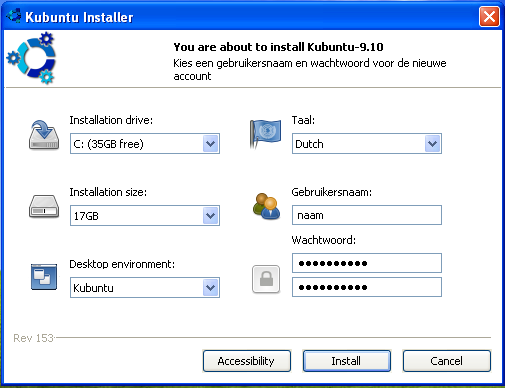Open the Desktop environment Kubuntu dropdown
Image resolution: width=505 pixels, height=388 pixels.
tap(211, 288)
